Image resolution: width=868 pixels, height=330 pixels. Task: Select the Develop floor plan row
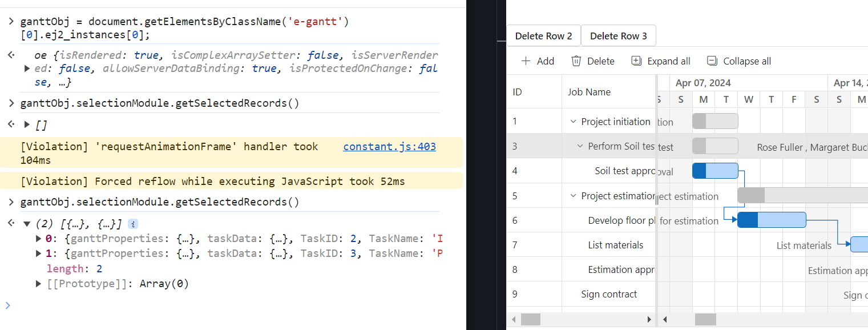coord(580,220)
